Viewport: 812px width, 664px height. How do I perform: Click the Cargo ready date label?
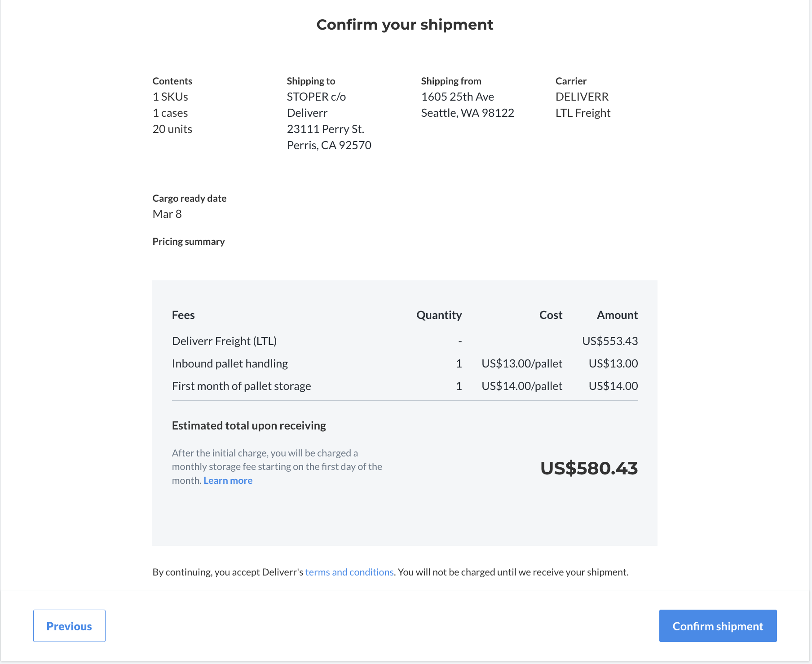190,198
